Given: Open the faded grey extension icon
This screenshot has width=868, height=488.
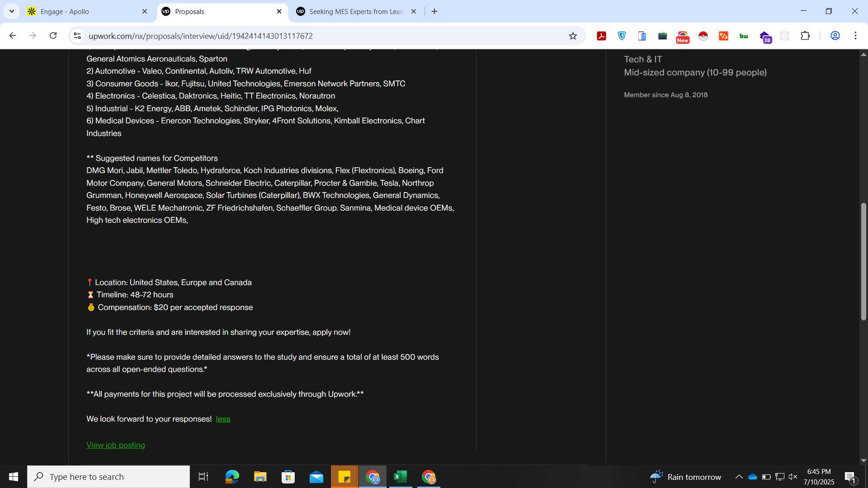Looking at the screenshot, I should pyautogui.click(x=785, y=36).
